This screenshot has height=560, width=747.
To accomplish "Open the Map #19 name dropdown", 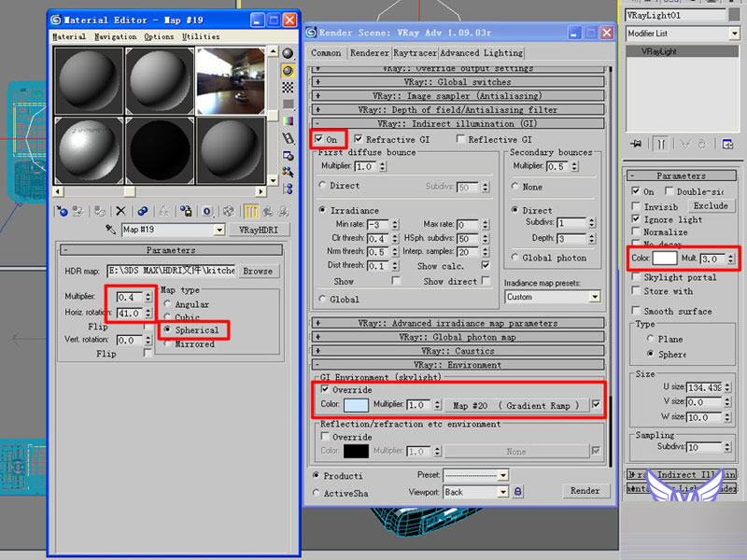I will pyautogui.click(x=219, y=230).
